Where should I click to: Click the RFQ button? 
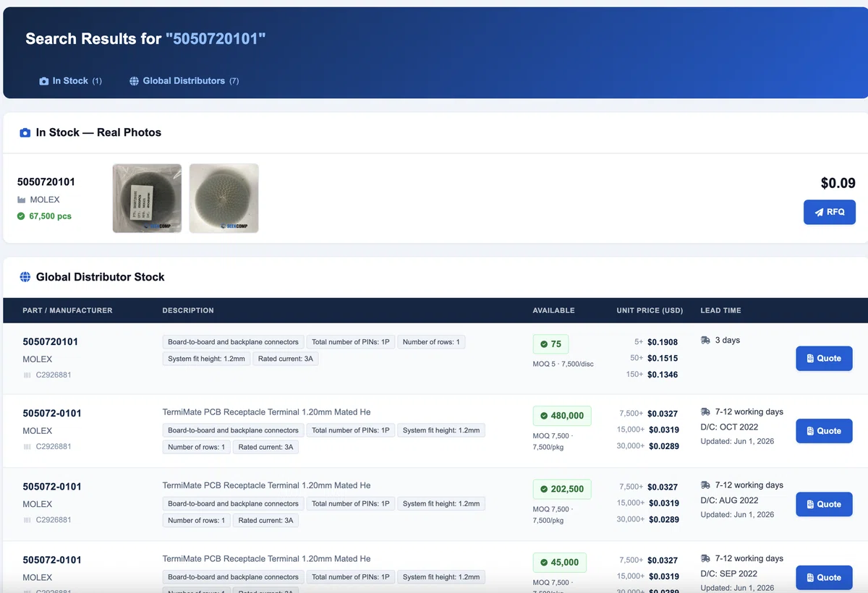[829, 212]
